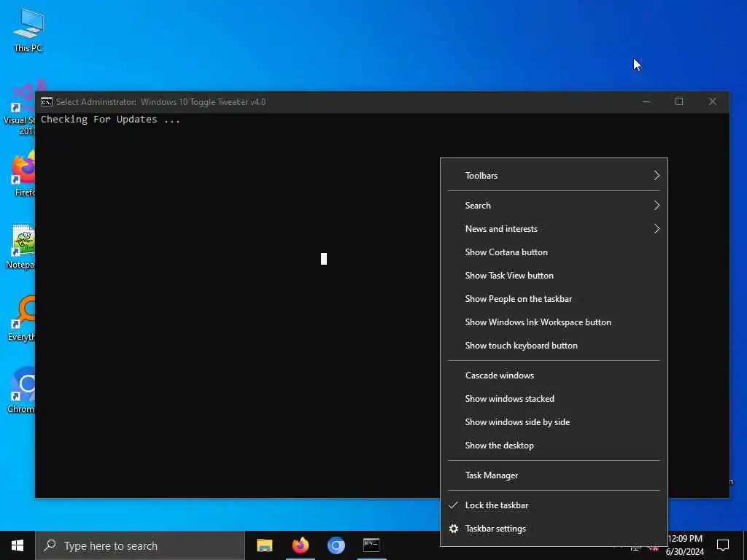Select the Notepad++ desktop shortcut
Image resolution: width=747 pixels, height=560 pixels.
click(20, 246)
